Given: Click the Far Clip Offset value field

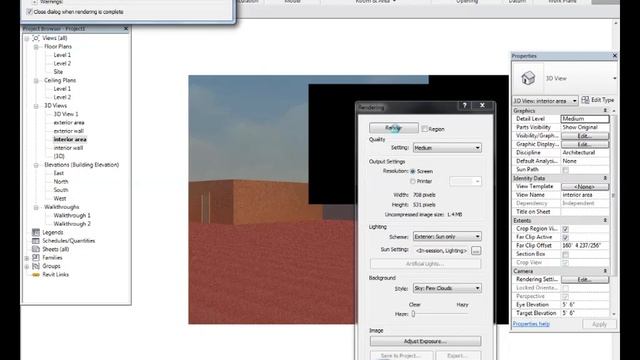Looking at the screenshot, I should pos(585,246).
